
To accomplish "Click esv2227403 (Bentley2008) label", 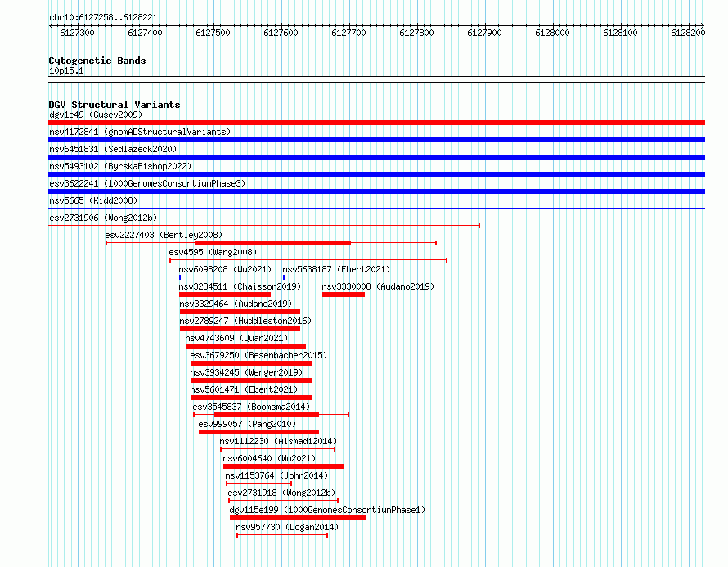I will [164, 235].
